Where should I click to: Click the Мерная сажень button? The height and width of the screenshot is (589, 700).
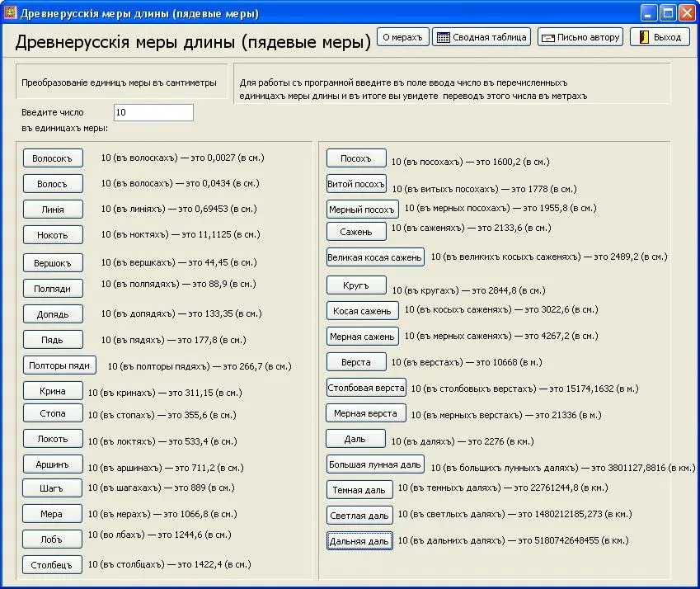[x=362, y=337]
